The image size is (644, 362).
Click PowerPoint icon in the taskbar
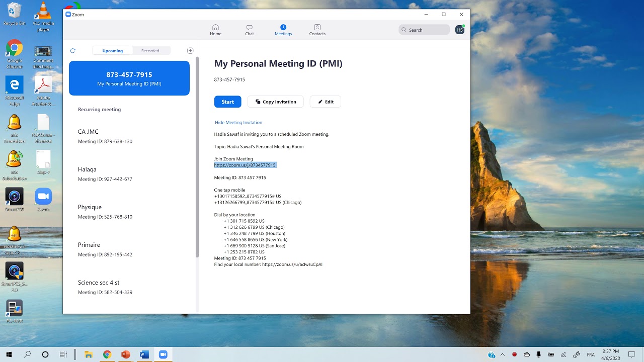(x=126, y=354)
